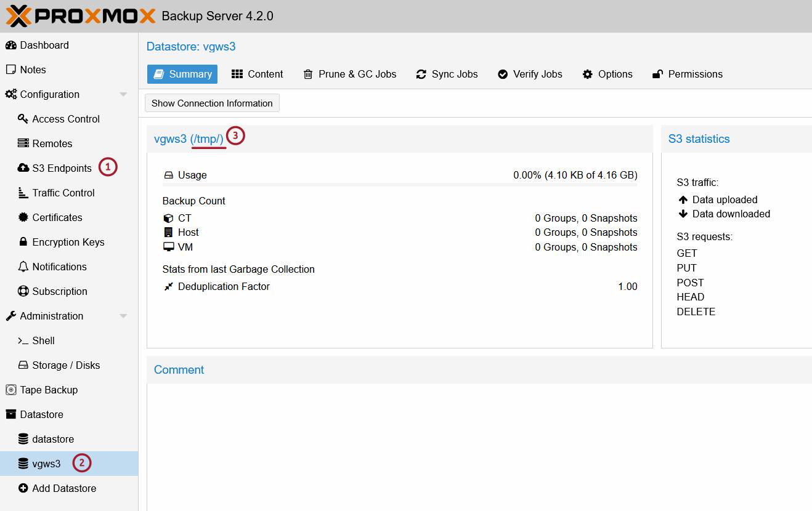Open Dashboard via its gauge icon
812x511 pixels.
[11, 45]
